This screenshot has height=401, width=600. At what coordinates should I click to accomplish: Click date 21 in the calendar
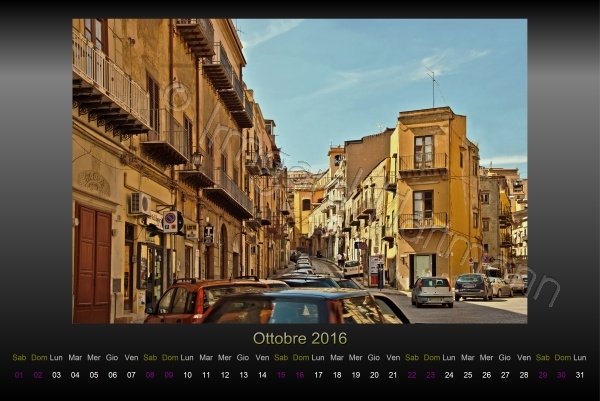click(393, 375)
